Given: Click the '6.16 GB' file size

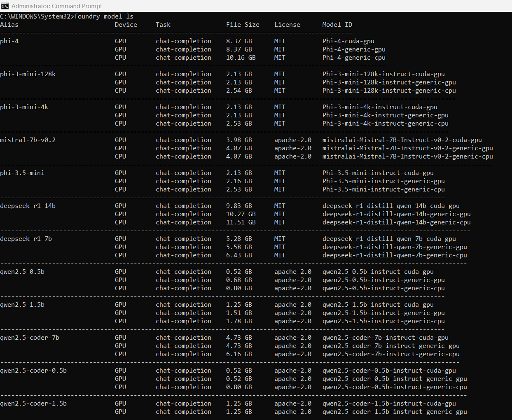Looking at the screenshot, I should 239,354.
